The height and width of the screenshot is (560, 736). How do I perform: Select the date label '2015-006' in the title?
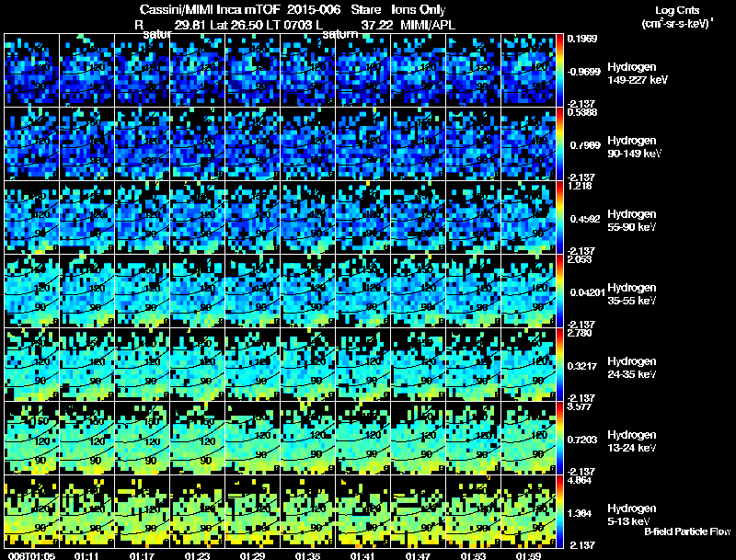314,9
